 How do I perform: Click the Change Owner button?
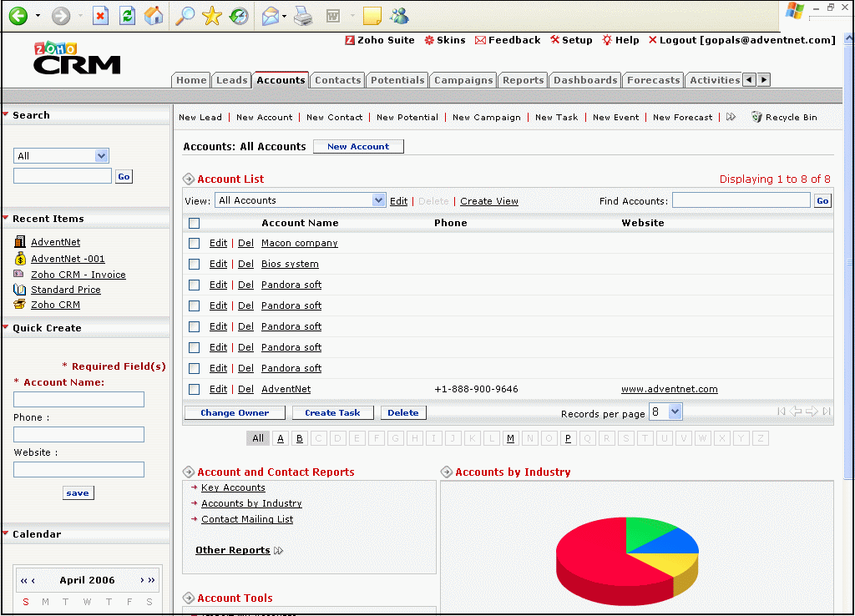pyautogui.click(x=235, y=412)
